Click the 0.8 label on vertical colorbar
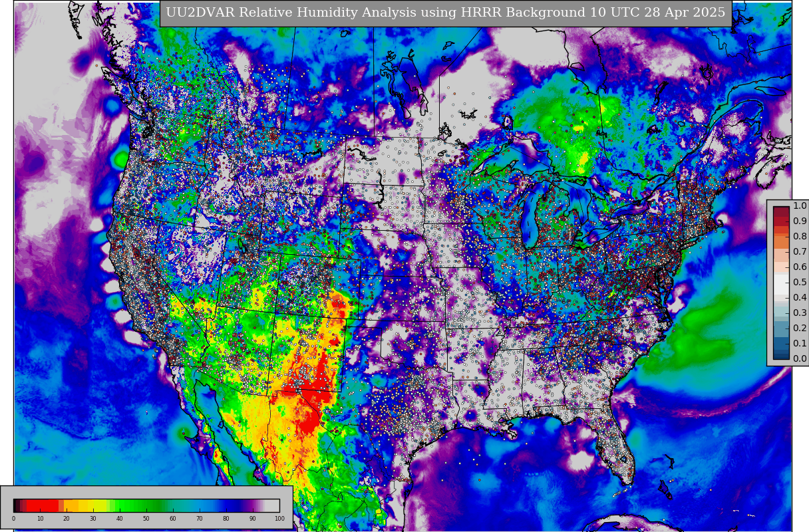This screenshot has height=532, width=809. (800, 237)
